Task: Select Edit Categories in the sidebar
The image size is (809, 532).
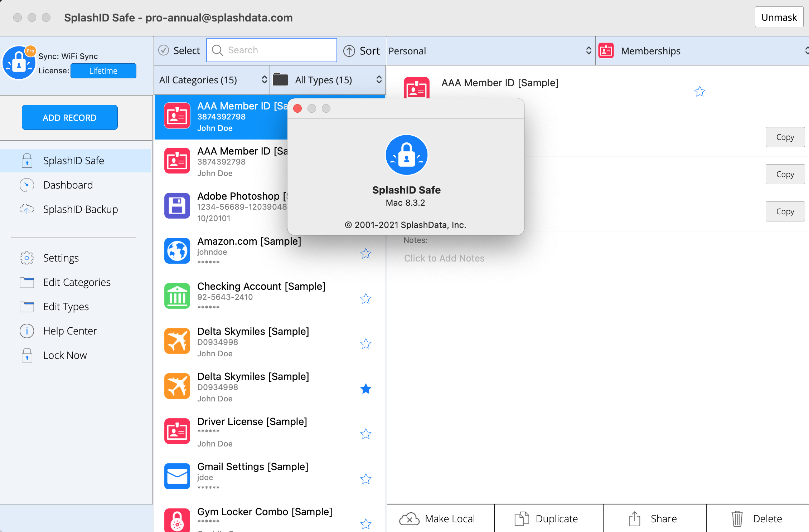Action: click(x=77, y=282)
